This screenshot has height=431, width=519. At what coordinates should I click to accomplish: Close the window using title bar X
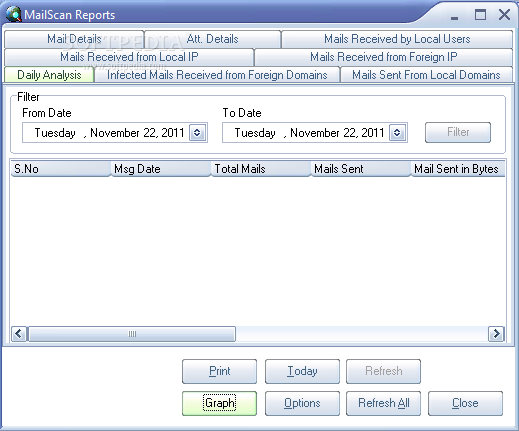tap(504, 15)
